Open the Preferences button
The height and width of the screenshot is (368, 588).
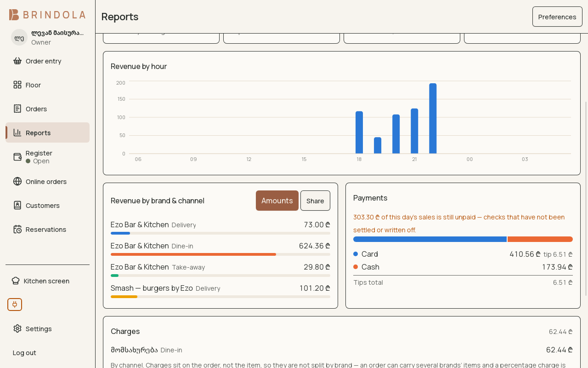coord(557,17)
